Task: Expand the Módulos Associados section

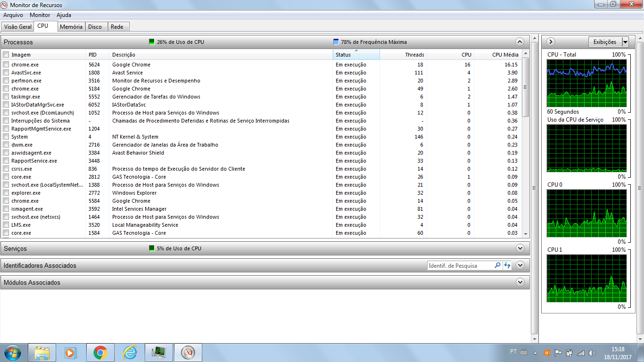Action: [520, 282]
